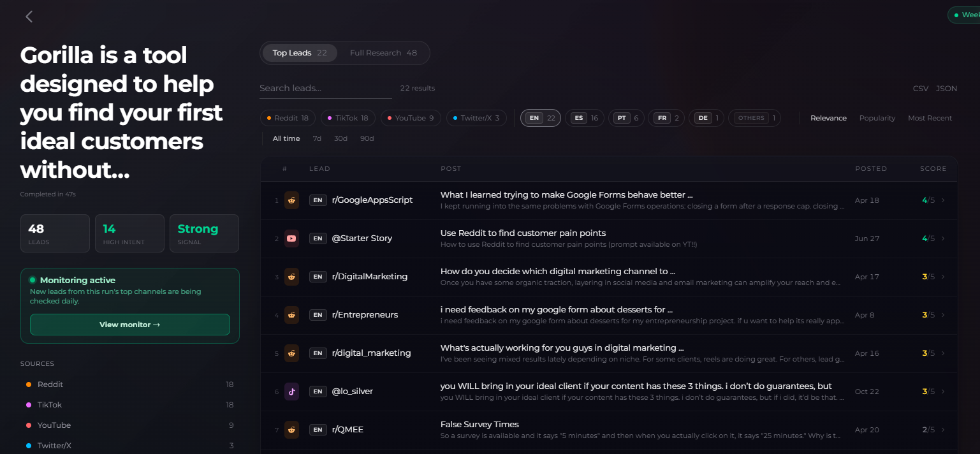Toggle the YouTube 9 source filter chip
The height and width of the screenshot is (454, 980).
pos(411,118)
